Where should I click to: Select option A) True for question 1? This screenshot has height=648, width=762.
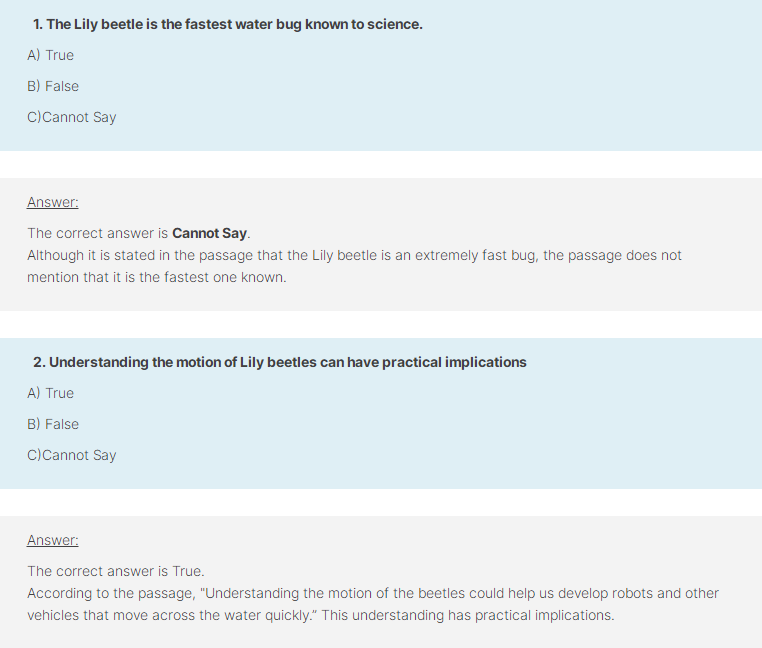point(51,55)
